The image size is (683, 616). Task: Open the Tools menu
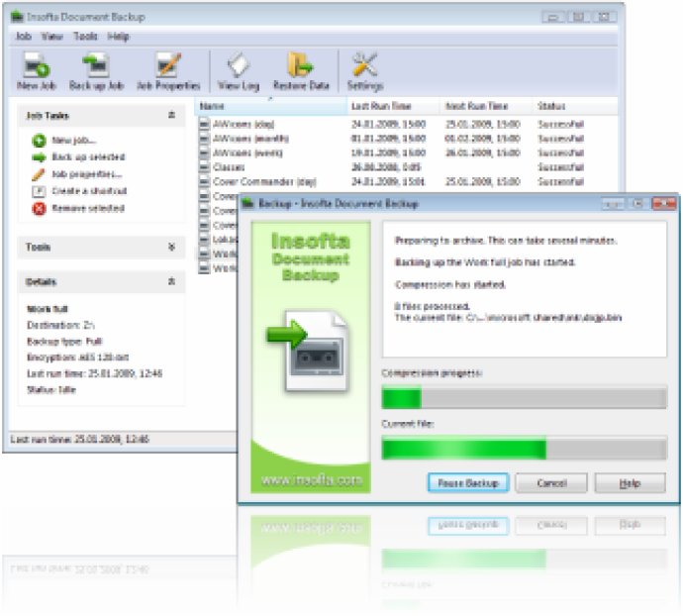[85, 37]
